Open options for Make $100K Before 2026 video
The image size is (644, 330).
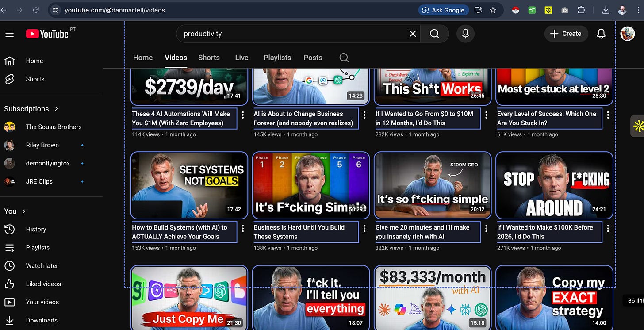tap(608, 228)
